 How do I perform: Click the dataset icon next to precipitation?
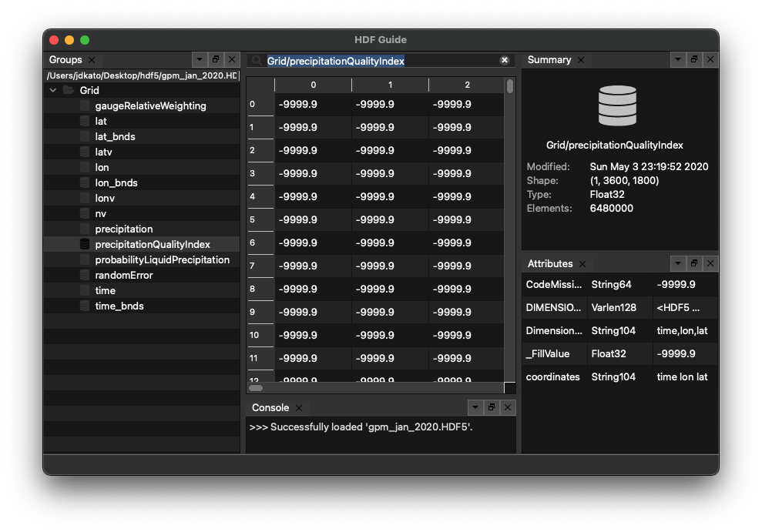tap(85, 229)
